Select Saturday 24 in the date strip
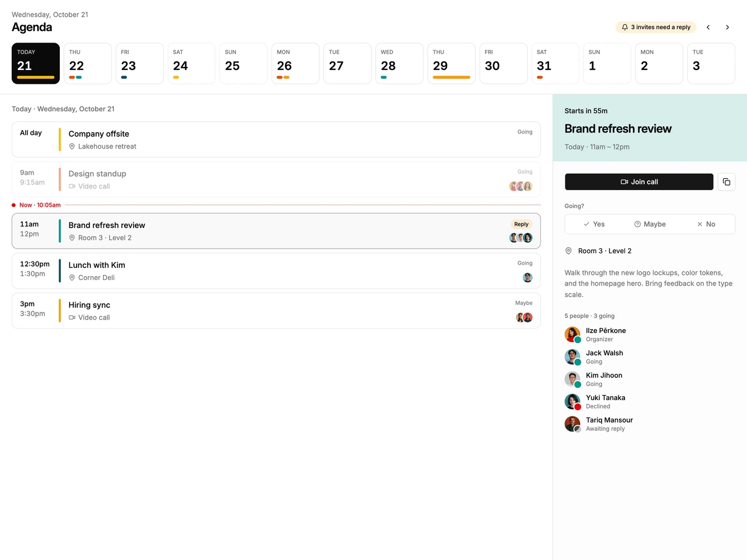 tap(192, 64)
